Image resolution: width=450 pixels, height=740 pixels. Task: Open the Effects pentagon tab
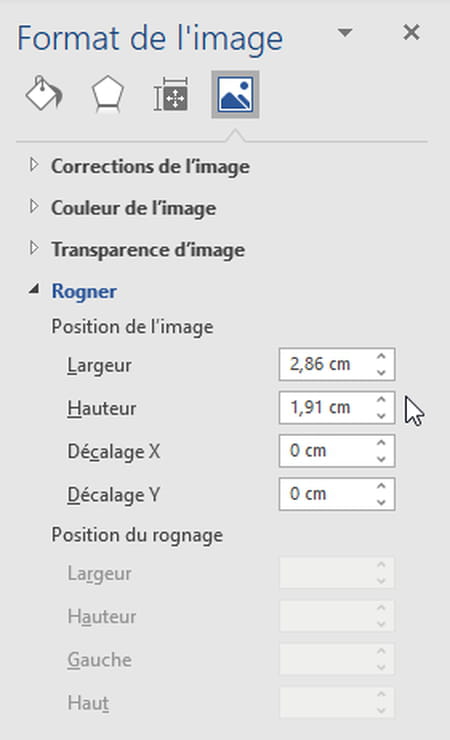pyautogui.click(x=108, y=94)
